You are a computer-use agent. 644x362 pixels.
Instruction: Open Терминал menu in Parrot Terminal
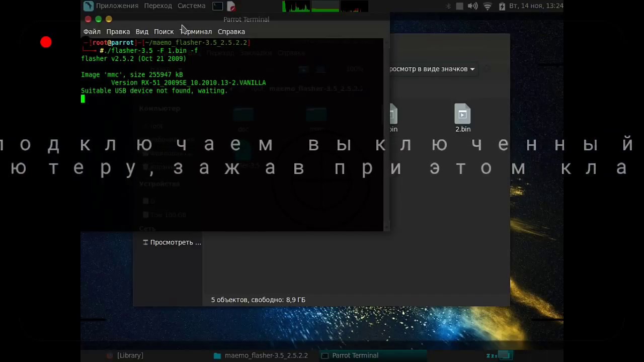196,32
